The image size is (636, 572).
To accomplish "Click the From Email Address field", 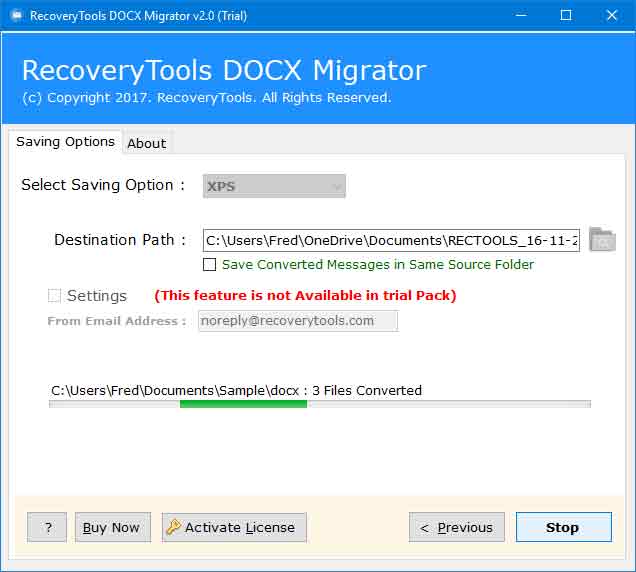I will (298, 321).
